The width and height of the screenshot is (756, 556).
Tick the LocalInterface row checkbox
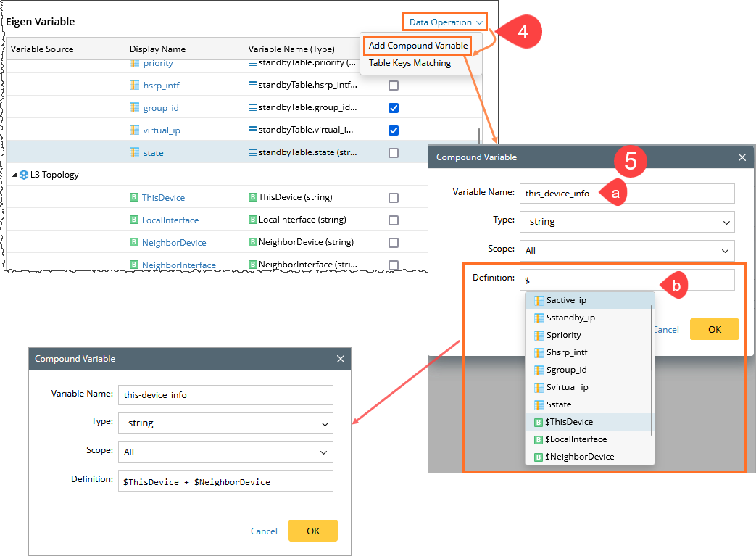click(394, 220)
